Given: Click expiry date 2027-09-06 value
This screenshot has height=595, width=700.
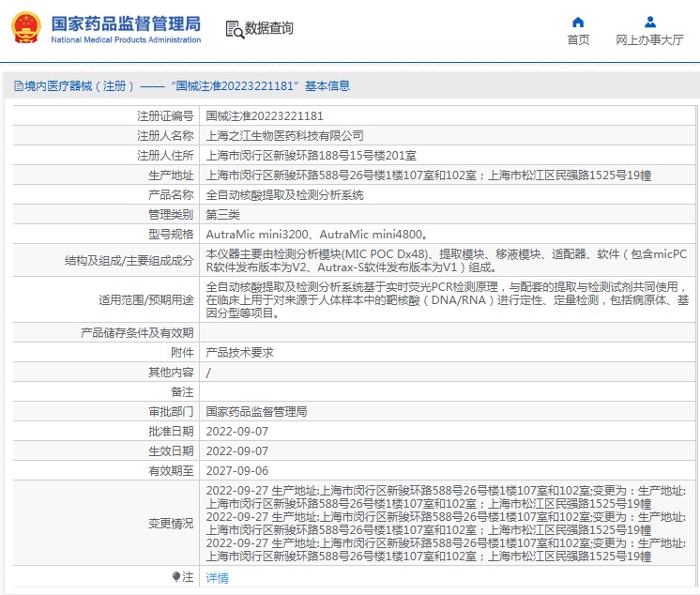Looking at the screenshot, I should pyautogui.click(x=236, y=471).
